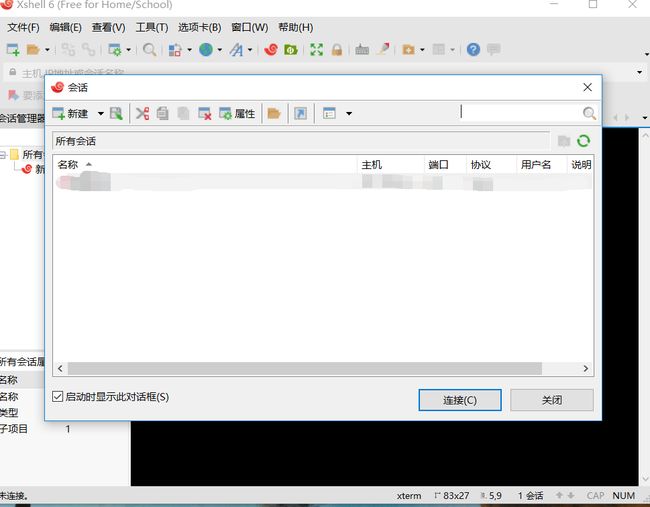This screenshot has width=650, height=507.
Task: Click 新建 button in the 会话 dialog
Action: coord(70,113)
